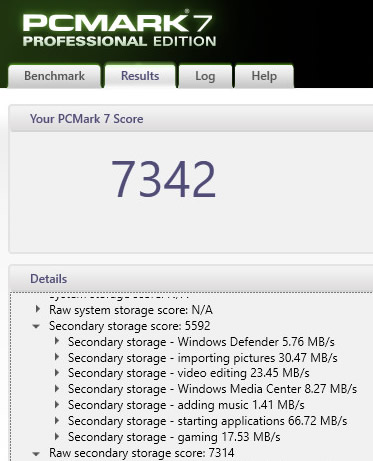
Task: Expand Raw system storage score arrow
Action: [x=38, y=309]
